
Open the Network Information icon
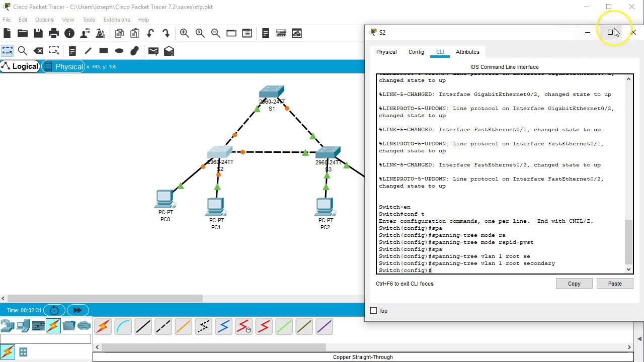(69, 33)
